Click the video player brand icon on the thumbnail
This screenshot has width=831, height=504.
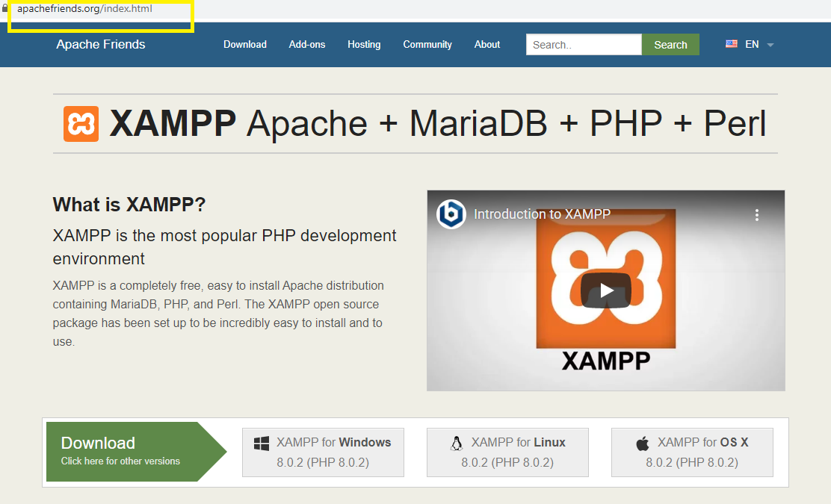point(450,214)
